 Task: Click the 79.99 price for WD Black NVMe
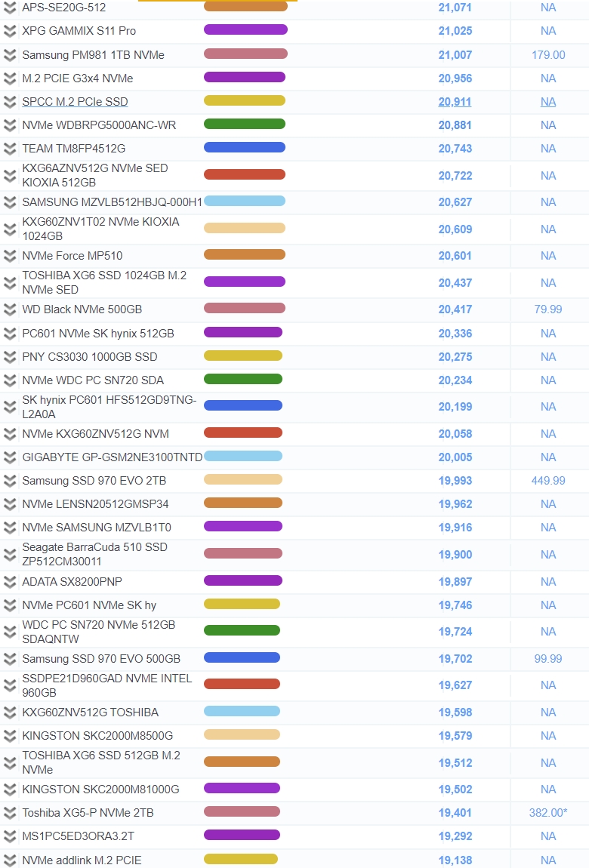tap(548, 309)
